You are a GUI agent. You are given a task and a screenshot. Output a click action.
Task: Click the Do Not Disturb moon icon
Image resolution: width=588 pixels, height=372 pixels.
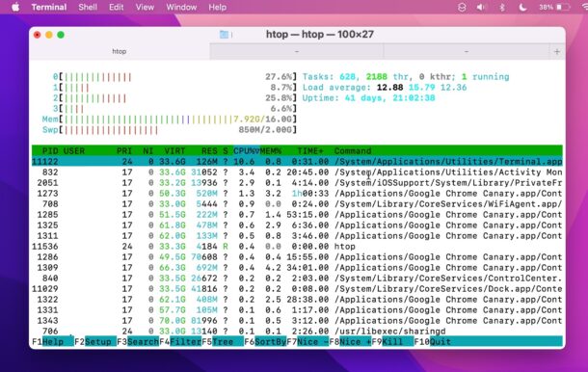pos(522,7)
